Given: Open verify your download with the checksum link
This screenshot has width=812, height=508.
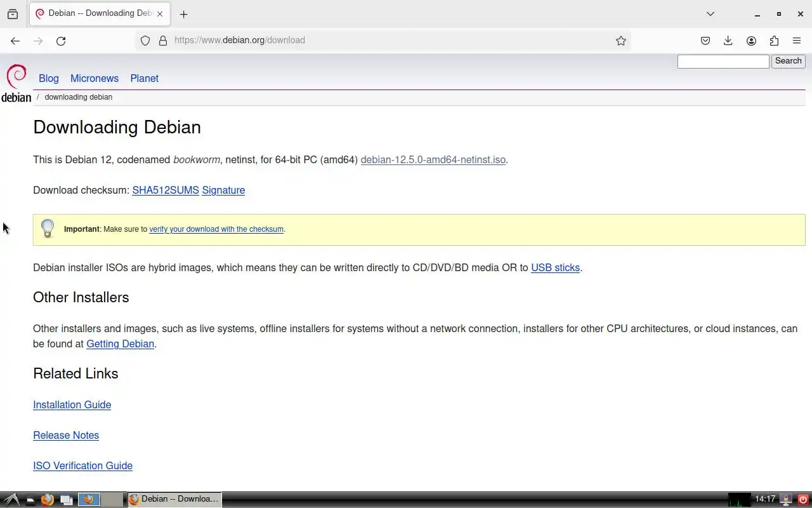Looking at the screenshot, I should coord(216,229).
